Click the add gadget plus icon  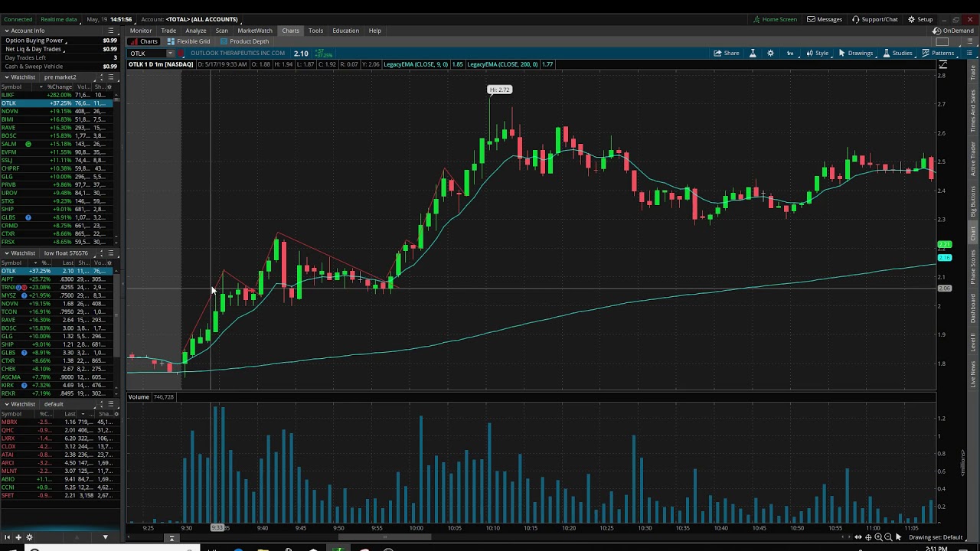pyautogui.click(x=18, y=537)
